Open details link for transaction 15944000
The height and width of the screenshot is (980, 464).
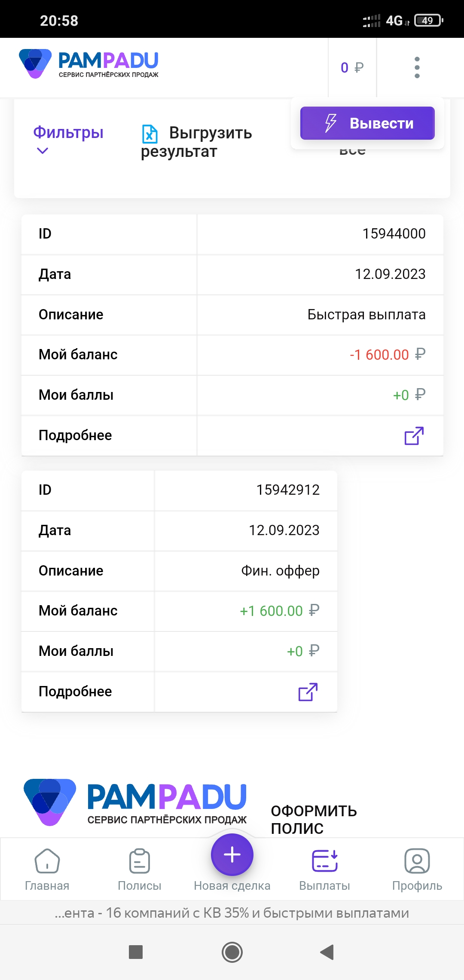[x=414, y=435]
